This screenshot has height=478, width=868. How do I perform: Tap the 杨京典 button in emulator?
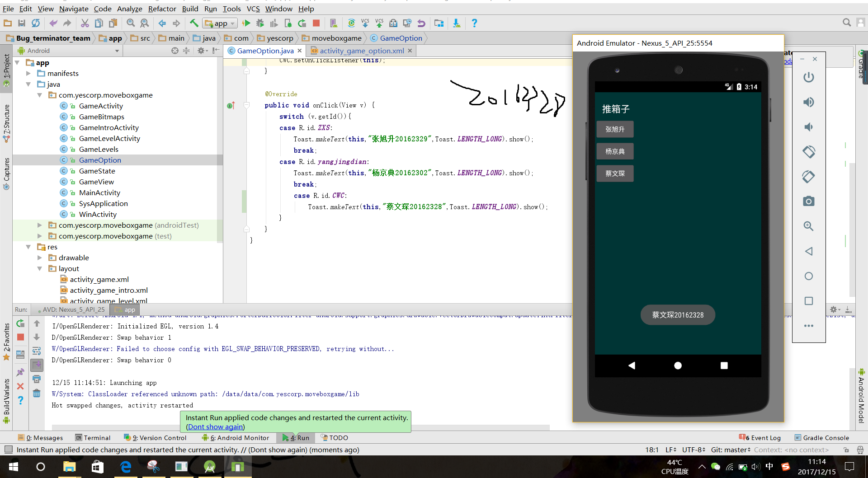tap(615, 151)
